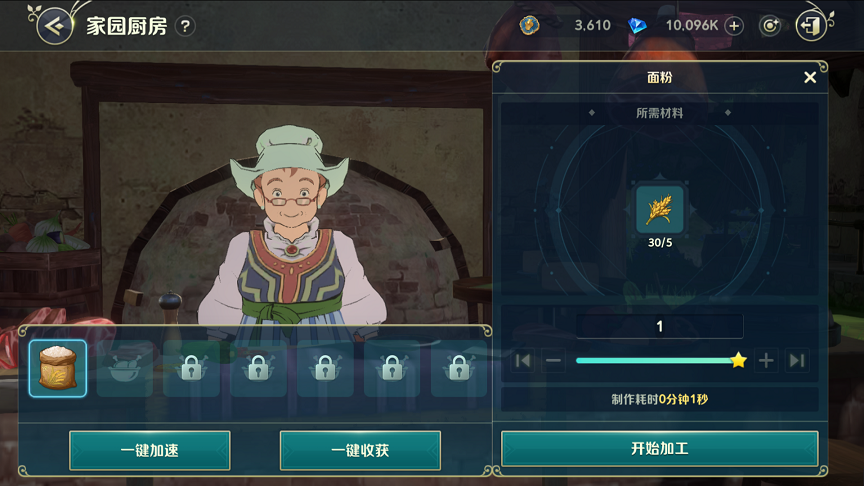Decrease quantity with minus button
This screenshot has height=486, width=864.
point(553,361)
